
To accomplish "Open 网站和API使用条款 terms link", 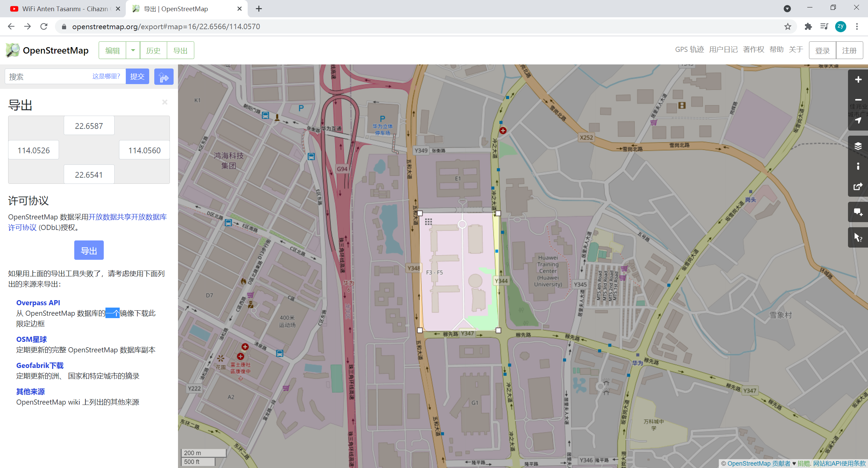I will [839, 463].
